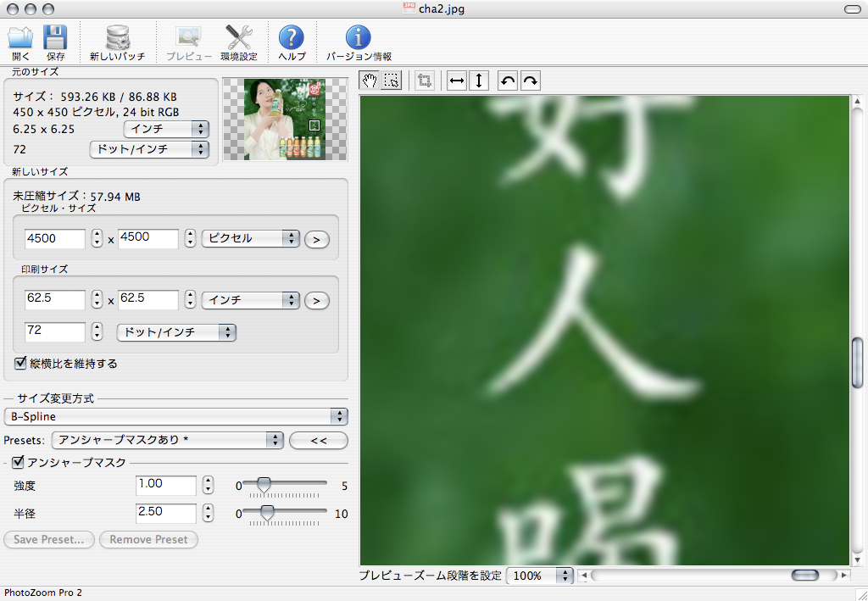Click the strength (強度) slider handle
This screenshot has height=601, width=868.
click(x=264, y=486)
